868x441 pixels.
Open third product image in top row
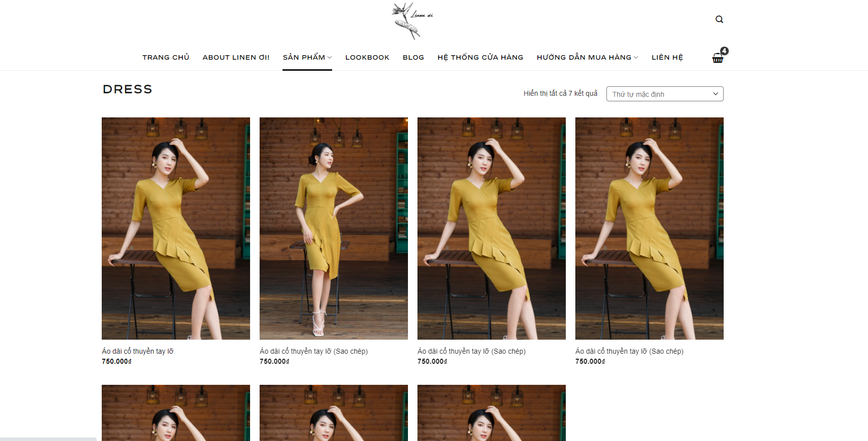pos(491,228)
